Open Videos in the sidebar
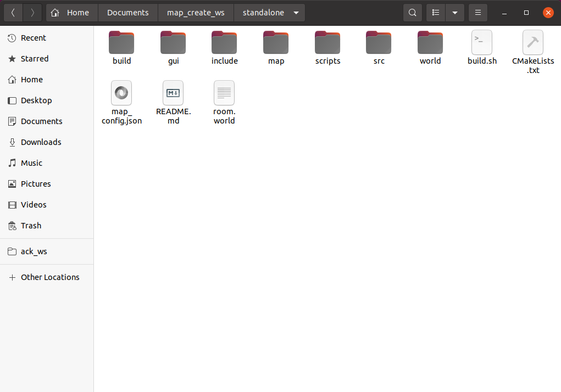Screen dimensions: 561x392 47,205
